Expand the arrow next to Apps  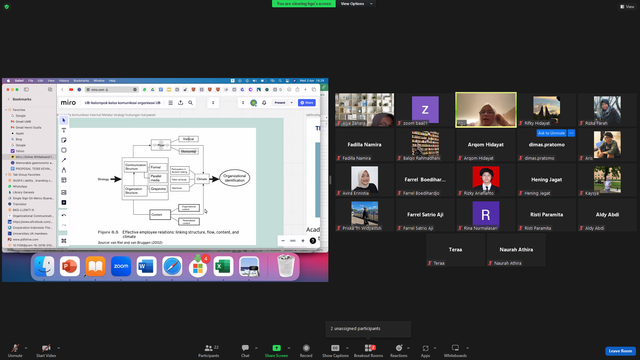(435, 348)
